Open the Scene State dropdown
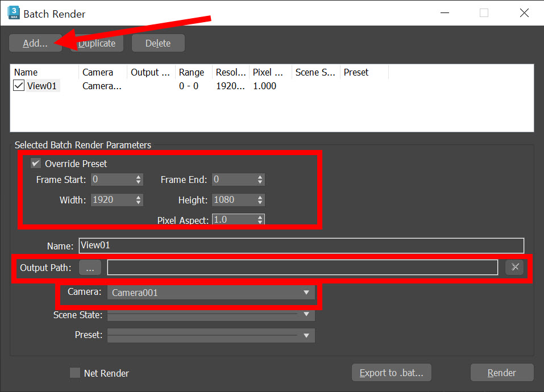This screenshot has width=544, height=392. coord(211,315)
